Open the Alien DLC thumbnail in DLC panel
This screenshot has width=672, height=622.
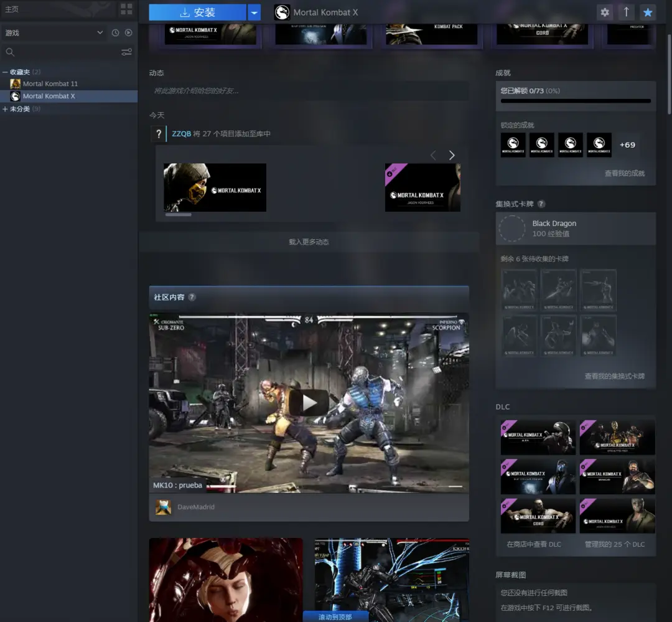538,438
